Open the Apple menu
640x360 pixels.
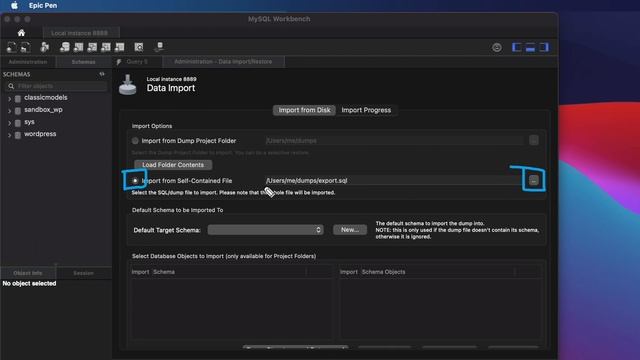coord(14,5)
